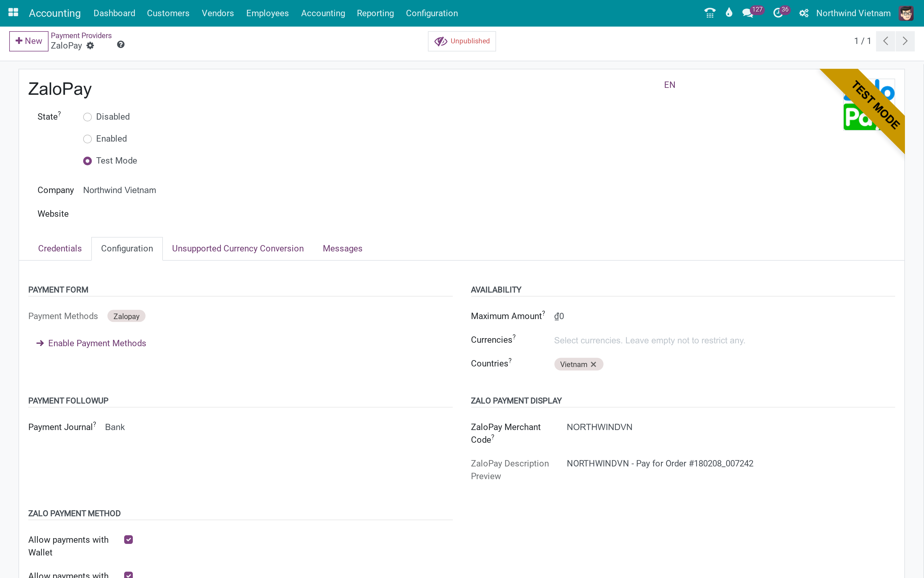Remove the Vietnam country tag
The image size is (924, 578).
[593, 364]
